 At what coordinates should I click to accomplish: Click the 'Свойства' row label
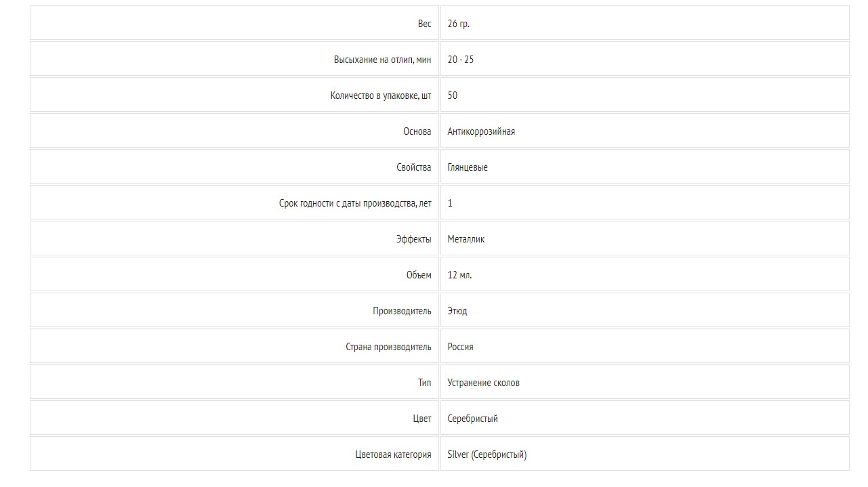(x=414, y=167)
